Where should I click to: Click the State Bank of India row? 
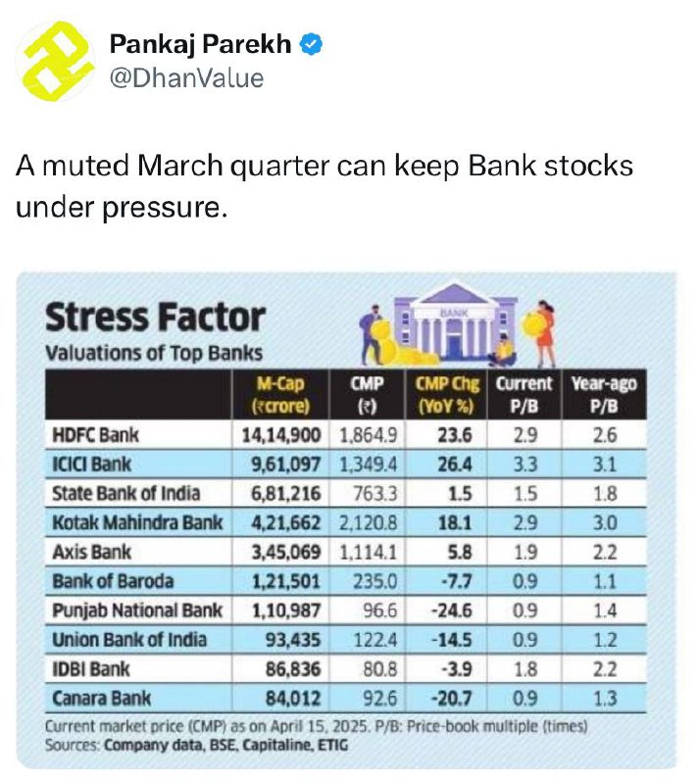tap(346, 494)
